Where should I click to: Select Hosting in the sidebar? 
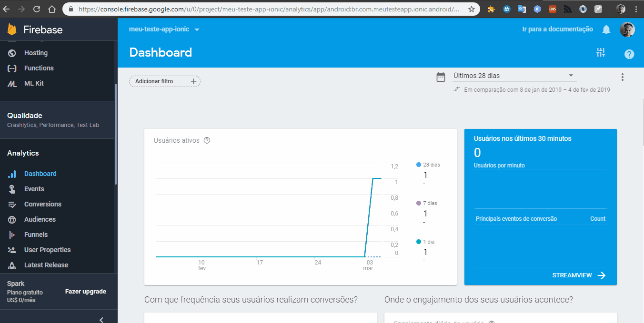click(x=36, y=53)
